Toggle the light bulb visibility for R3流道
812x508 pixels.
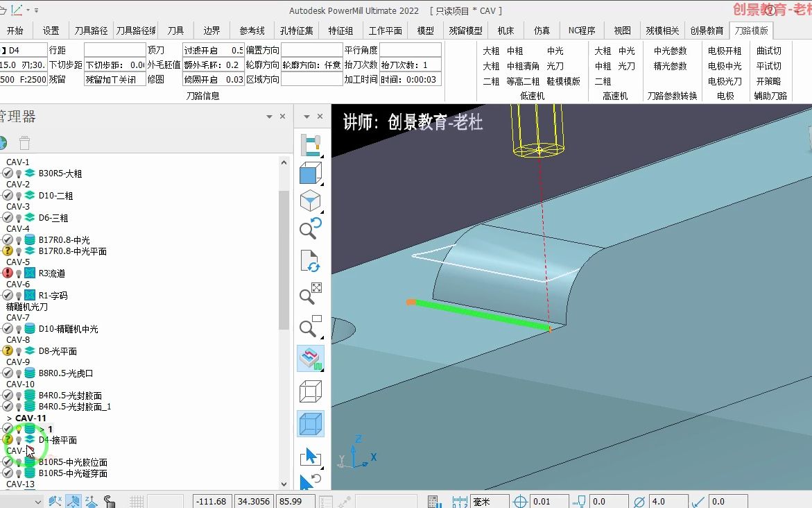[x=19, y=273]
